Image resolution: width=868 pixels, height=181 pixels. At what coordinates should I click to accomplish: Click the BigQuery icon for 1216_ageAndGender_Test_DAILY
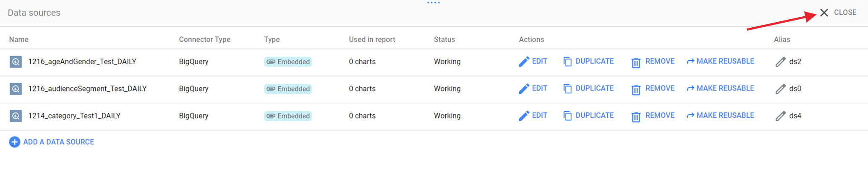click(x=16, y=62)
